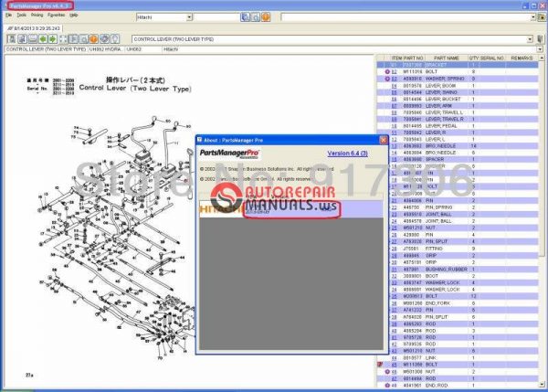Click the UH062 HYDRA breadcrumb segment

point(106,49)
